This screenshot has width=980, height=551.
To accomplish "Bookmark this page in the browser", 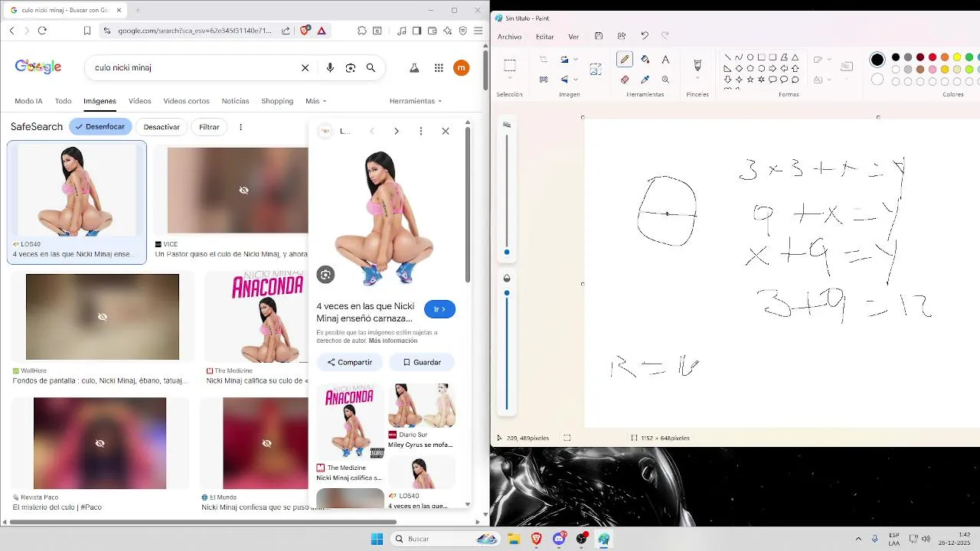I will click(87, 31).
